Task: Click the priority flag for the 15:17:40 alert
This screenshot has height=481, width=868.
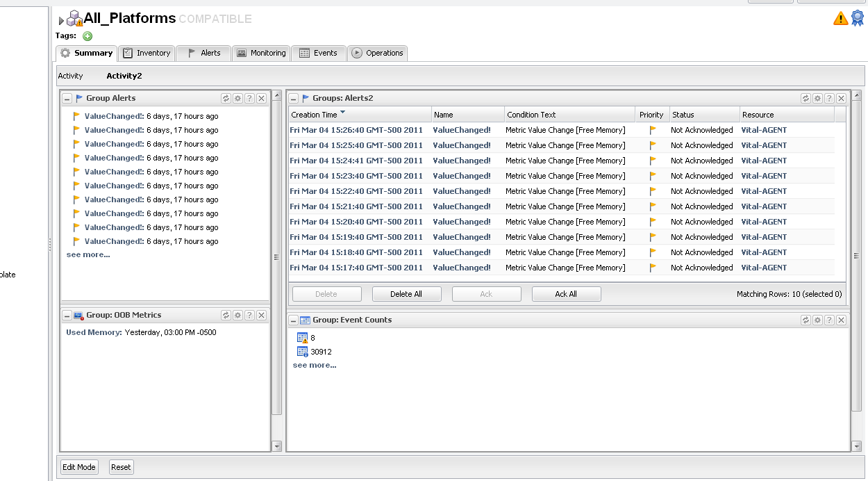Action: point(653,268)
